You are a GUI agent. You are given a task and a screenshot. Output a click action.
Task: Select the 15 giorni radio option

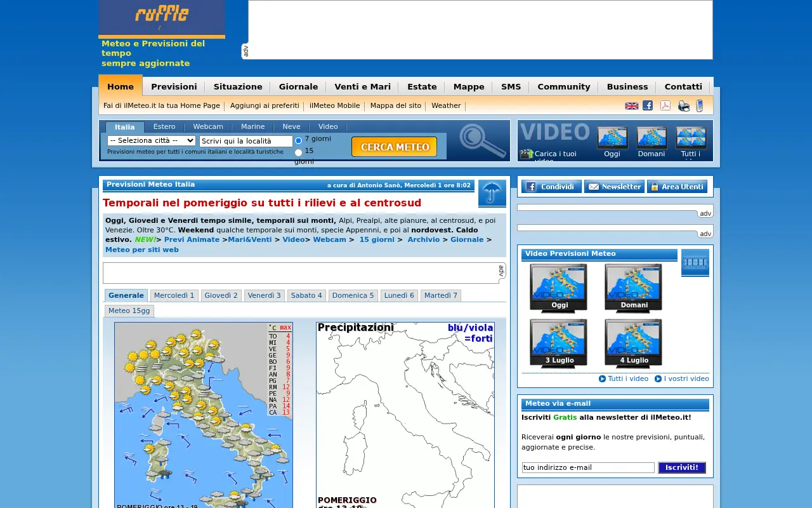[299, 152]
